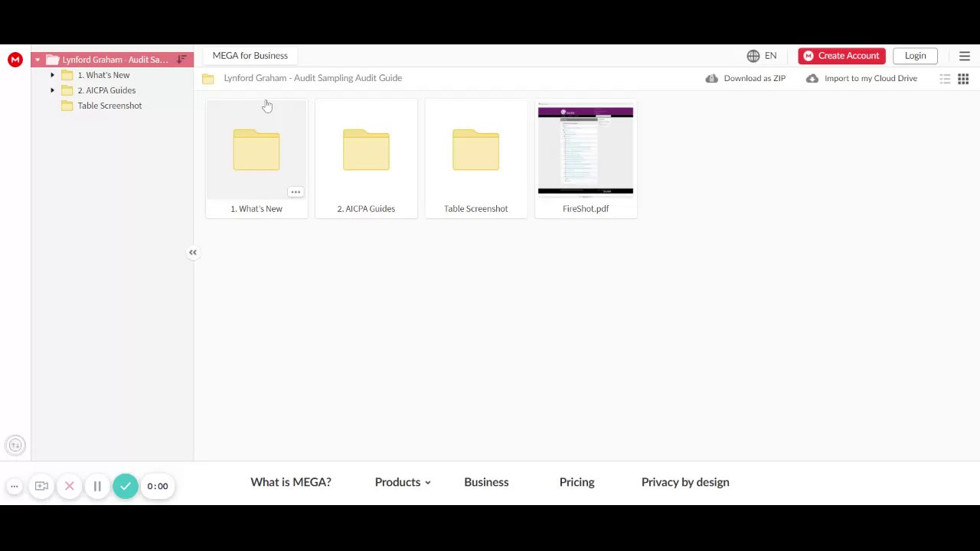Expand the 1. What's New tree arrow
Image resolution: width=980 pixels, height=551 pixels.
click(52, 75)
